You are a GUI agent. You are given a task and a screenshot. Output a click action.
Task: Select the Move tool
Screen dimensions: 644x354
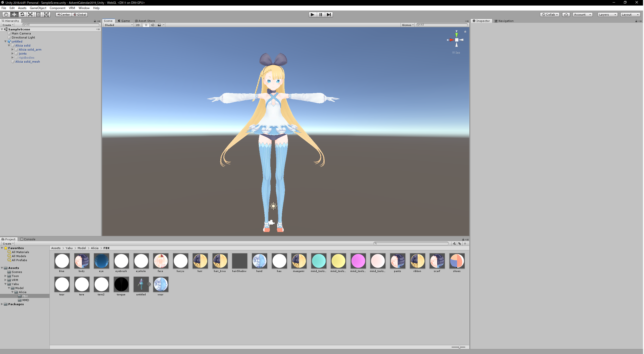14,15
